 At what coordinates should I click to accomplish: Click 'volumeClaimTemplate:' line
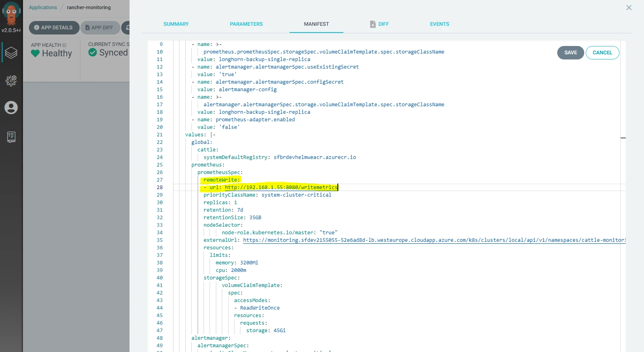tap(252, 285)
